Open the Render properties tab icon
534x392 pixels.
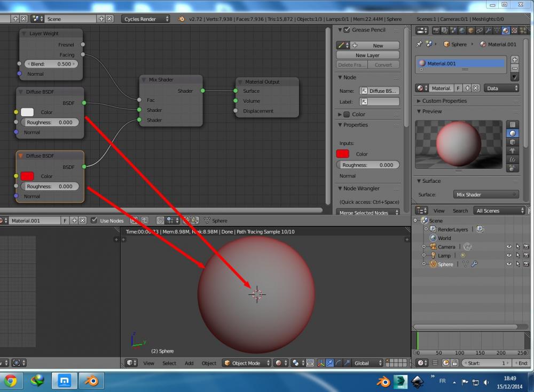(436, 30)
